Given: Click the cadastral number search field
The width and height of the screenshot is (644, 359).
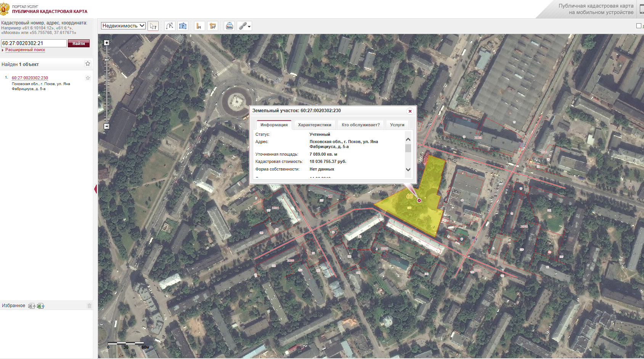Looking at the screenshot, I should tap(34, 43).
